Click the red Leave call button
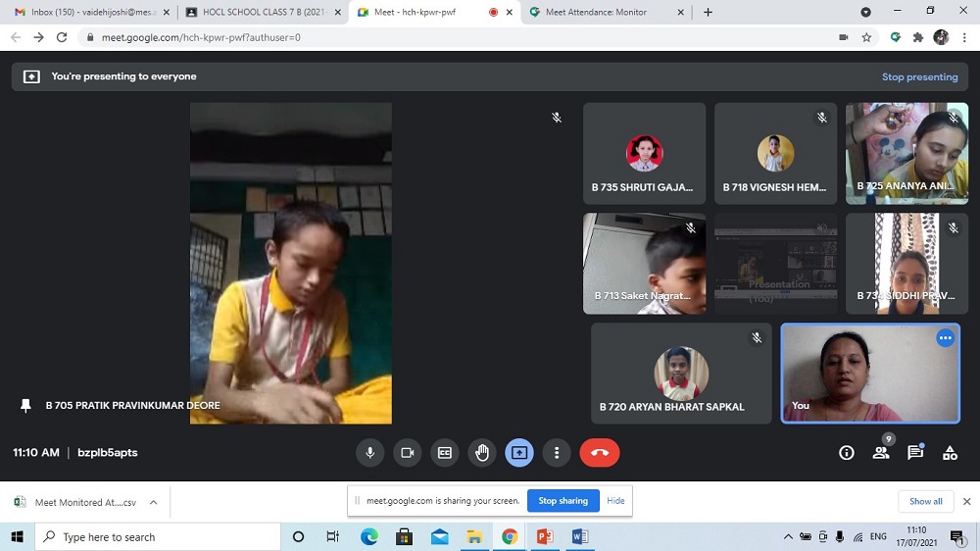 click(600, 453)
